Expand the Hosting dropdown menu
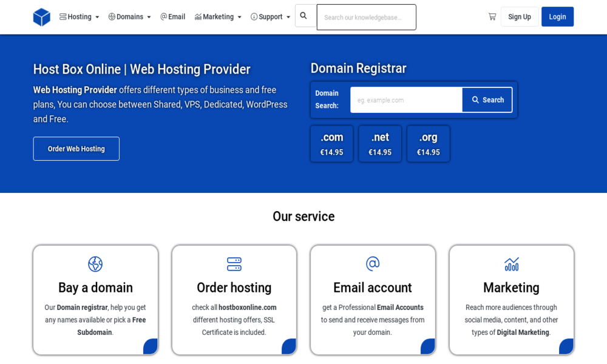The image size is (607, 364). pos(80,17)
